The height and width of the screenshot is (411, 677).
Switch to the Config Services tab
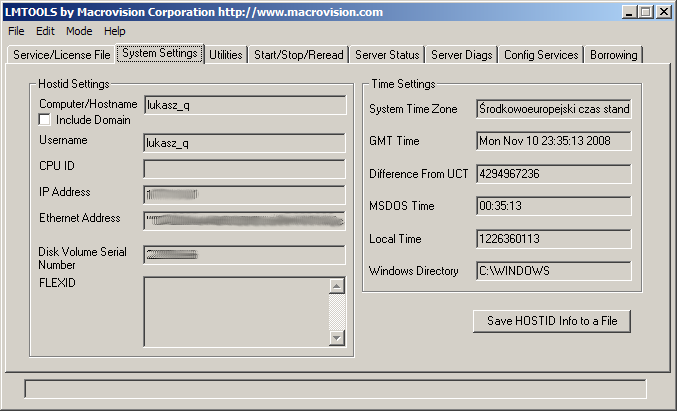point(541,55)
